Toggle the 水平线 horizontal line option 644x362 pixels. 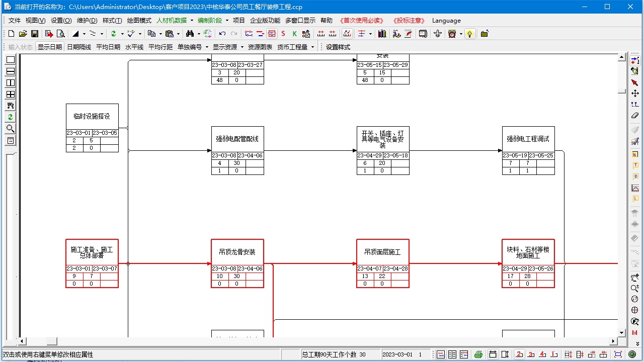tap(134, 47)
